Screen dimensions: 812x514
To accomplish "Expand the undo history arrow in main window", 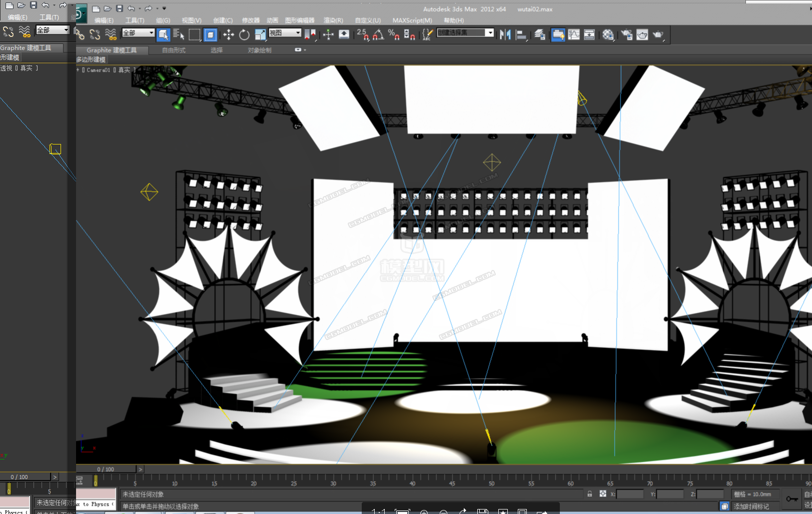I will pyautogui.click(x=139, y=8).
